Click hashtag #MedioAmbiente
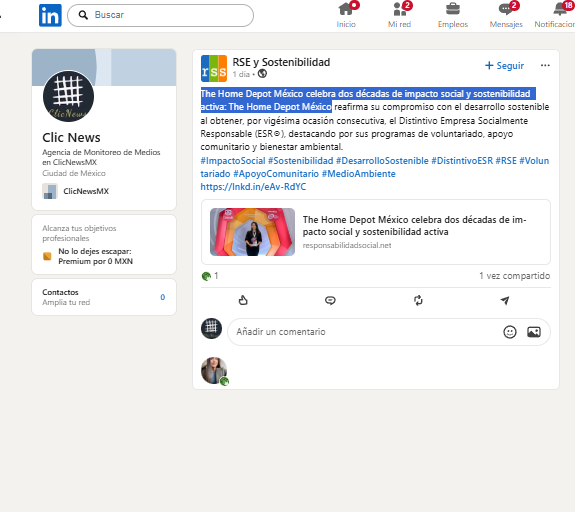Viewport: 575px width, 512px height. click(359, 174)
